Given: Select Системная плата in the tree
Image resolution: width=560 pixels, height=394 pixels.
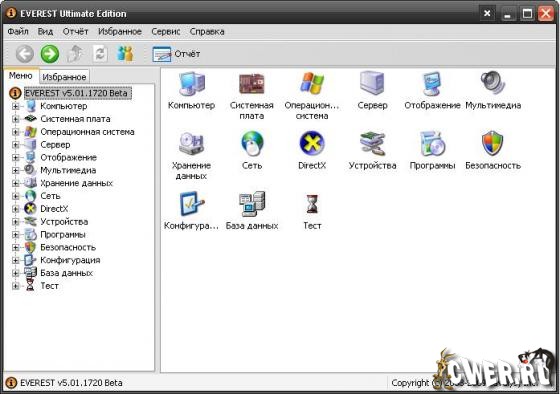Looking at the screenshot, I should [75, 119].
